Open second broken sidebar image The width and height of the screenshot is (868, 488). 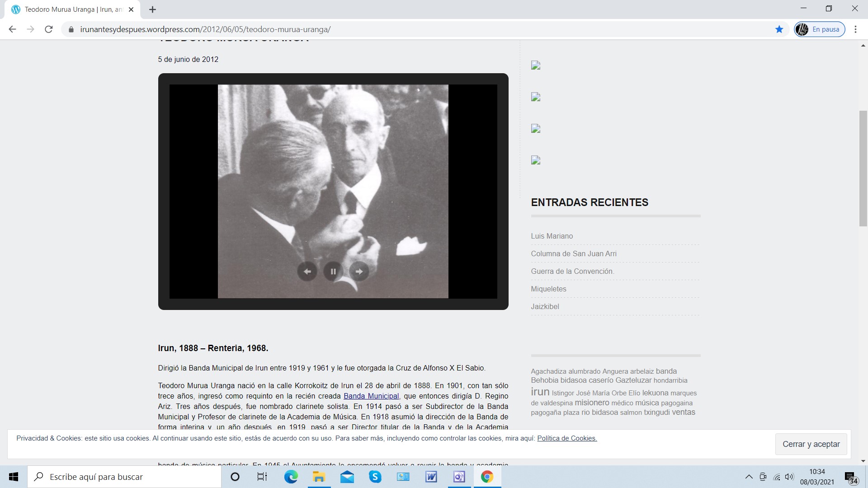pos(536,97)
